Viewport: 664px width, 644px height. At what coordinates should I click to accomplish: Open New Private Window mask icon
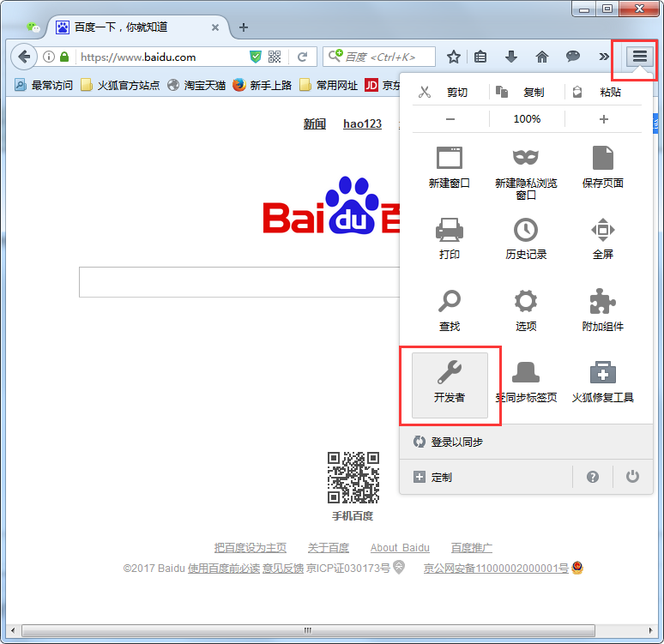[526, 158]
